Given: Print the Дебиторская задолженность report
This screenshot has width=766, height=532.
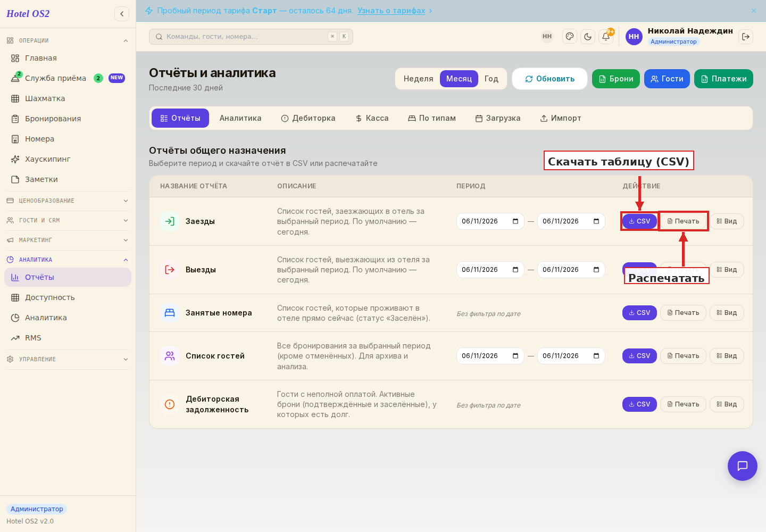Looking at the screenshot, I should point(683,404).
